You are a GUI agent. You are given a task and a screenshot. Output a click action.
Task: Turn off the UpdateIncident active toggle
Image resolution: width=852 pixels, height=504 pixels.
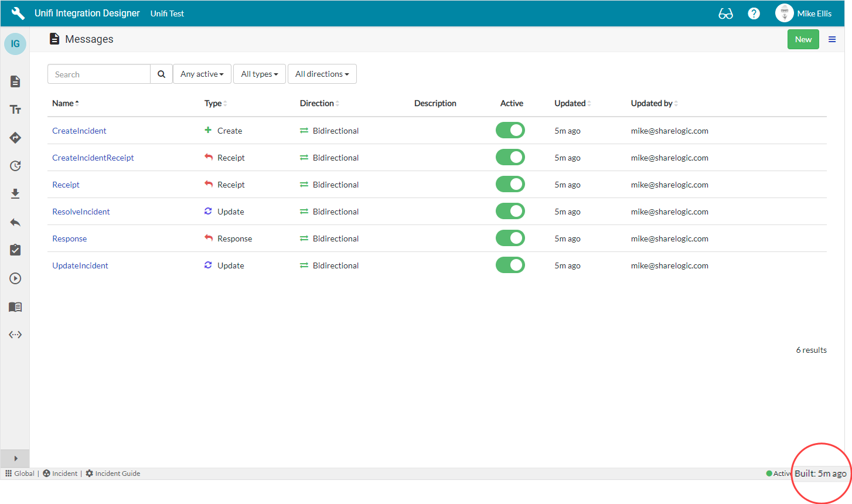(510, 265)
